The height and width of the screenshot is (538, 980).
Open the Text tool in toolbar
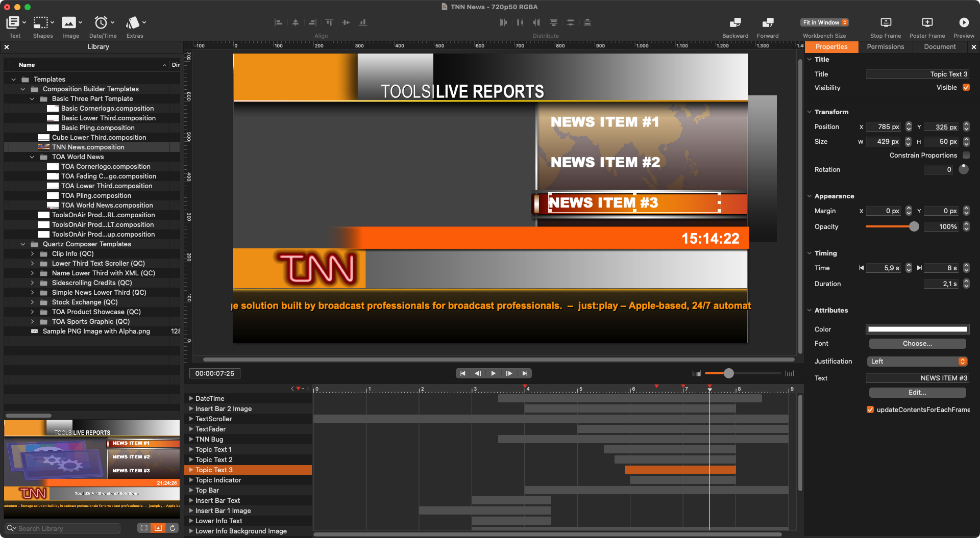(13, 22)
